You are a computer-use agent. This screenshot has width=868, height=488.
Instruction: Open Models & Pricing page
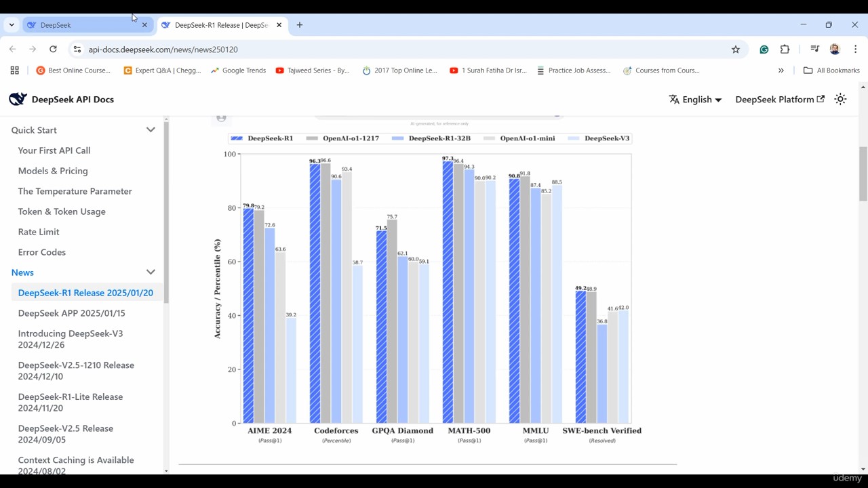point(53,171)
